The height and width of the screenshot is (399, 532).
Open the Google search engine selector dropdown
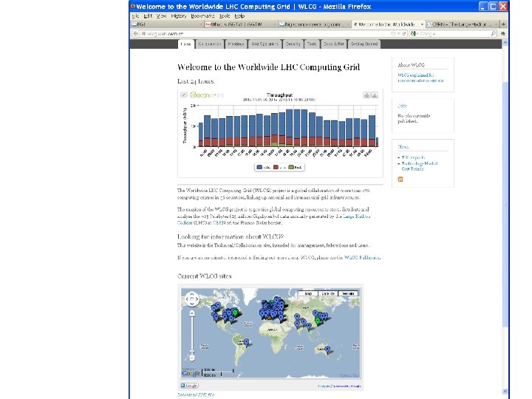[x=415, y=33]
